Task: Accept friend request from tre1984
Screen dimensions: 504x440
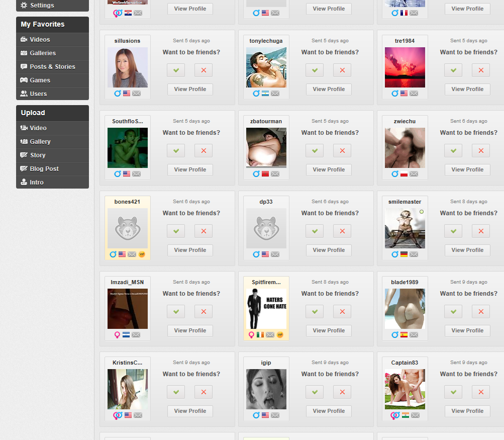Action: [453, 70]
